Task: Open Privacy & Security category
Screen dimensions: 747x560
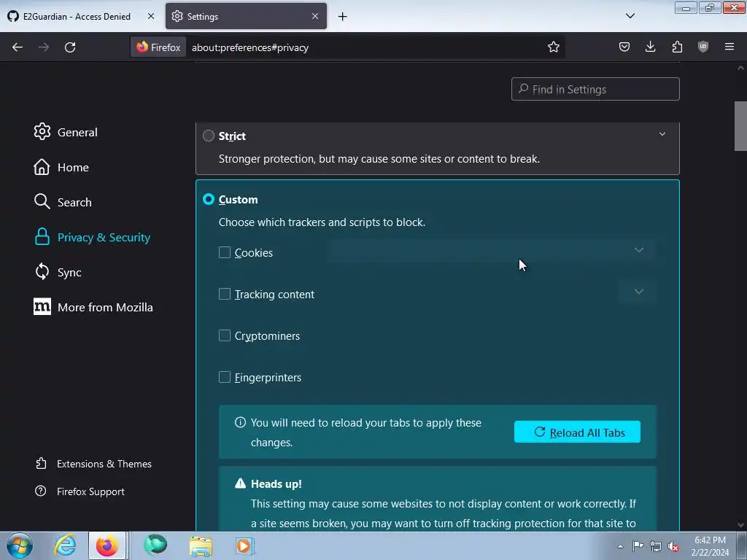Action: tap(93, 237)
